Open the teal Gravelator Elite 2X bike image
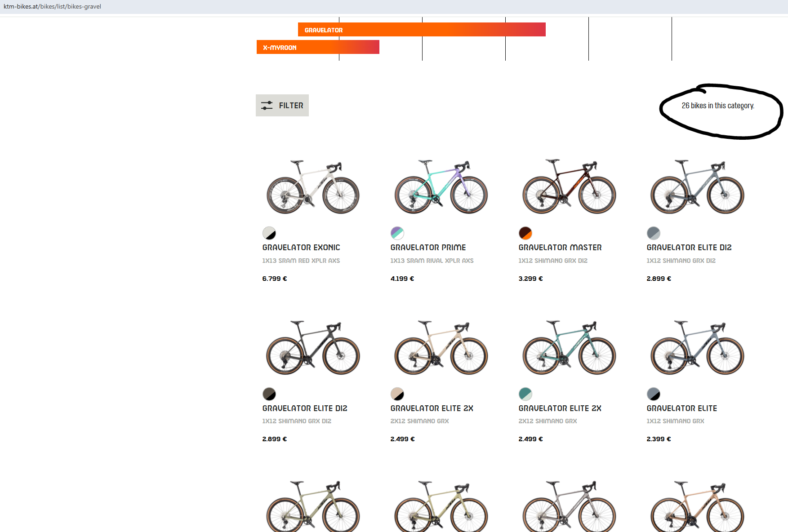Image resolution: width=788 pixels, height=532 pixels. pos(569,347)
